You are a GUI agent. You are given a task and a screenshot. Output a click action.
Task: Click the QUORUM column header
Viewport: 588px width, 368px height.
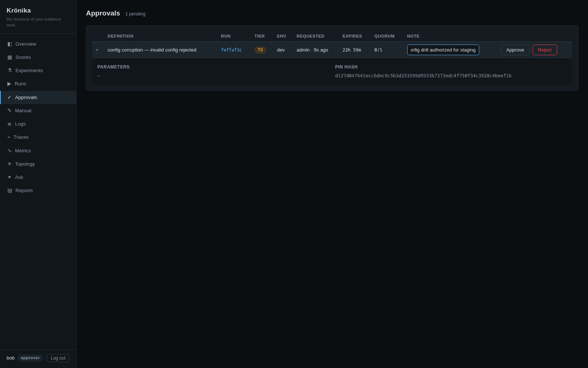pos(384,36)
